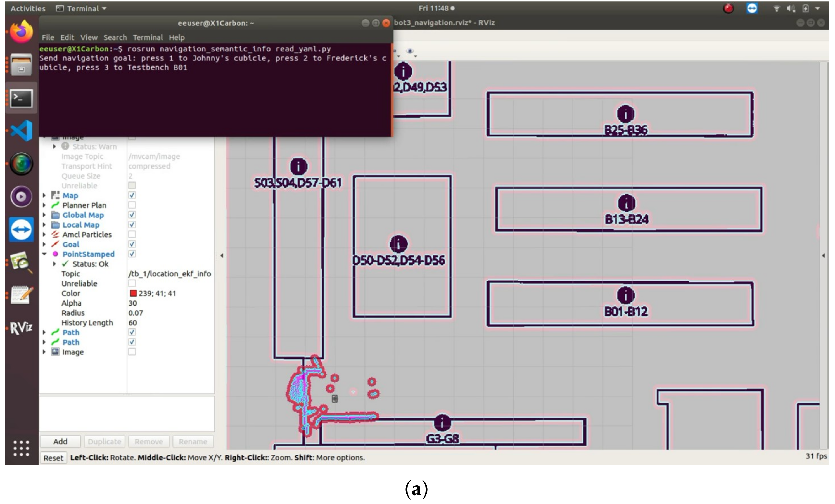Image resolution: width=835 pixels, height=504 pixels.
Task: Expand the Status: Ok entry
Action: [54, 264]
